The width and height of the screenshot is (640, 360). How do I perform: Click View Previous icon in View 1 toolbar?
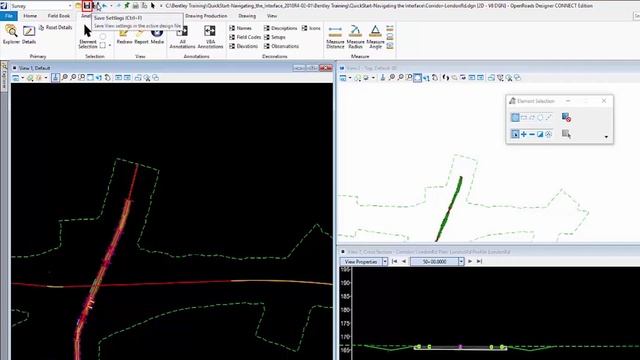pyautogui.click(x=118, y=78)
